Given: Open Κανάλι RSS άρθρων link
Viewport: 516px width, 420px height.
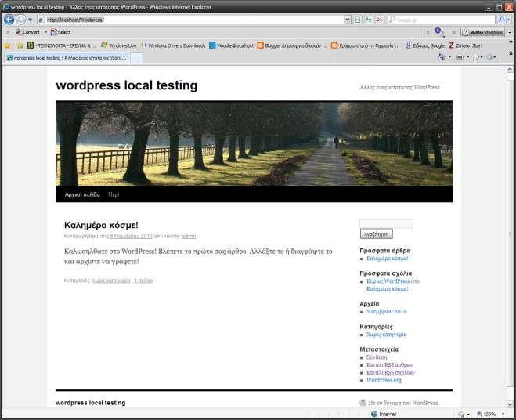Looking at the screenshot, I should click(x=390, y=364).
